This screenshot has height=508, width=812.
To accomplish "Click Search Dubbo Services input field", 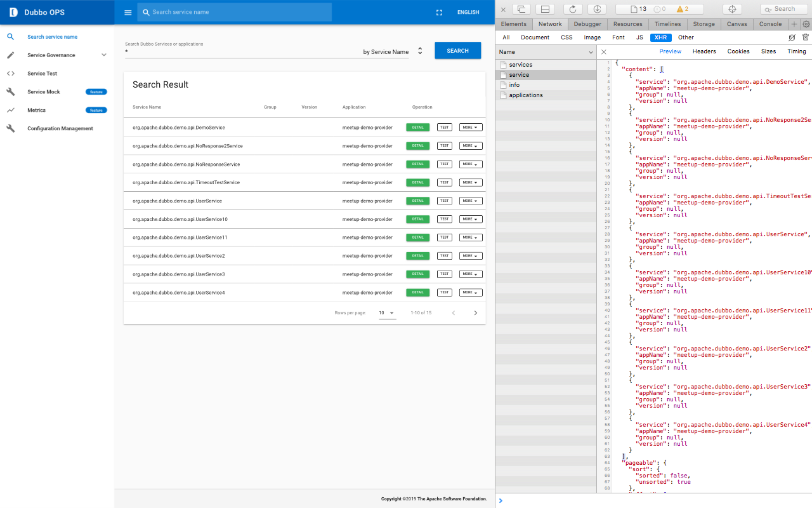I will pos(241,52).
